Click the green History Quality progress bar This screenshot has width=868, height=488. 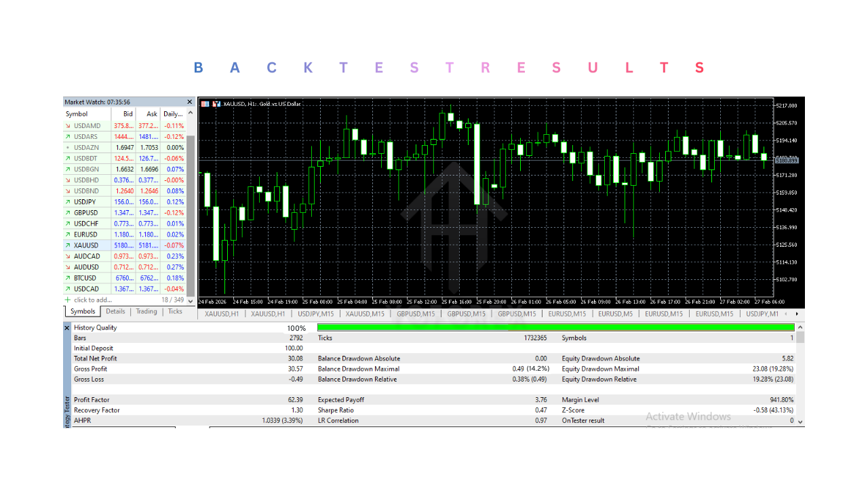coord(556,327)
